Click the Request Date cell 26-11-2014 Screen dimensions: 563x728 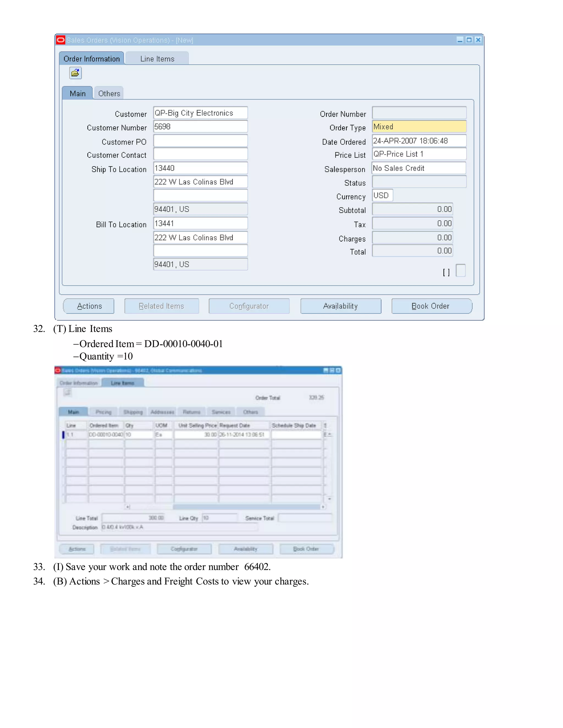pyautogui.click(x=244, y=435)
